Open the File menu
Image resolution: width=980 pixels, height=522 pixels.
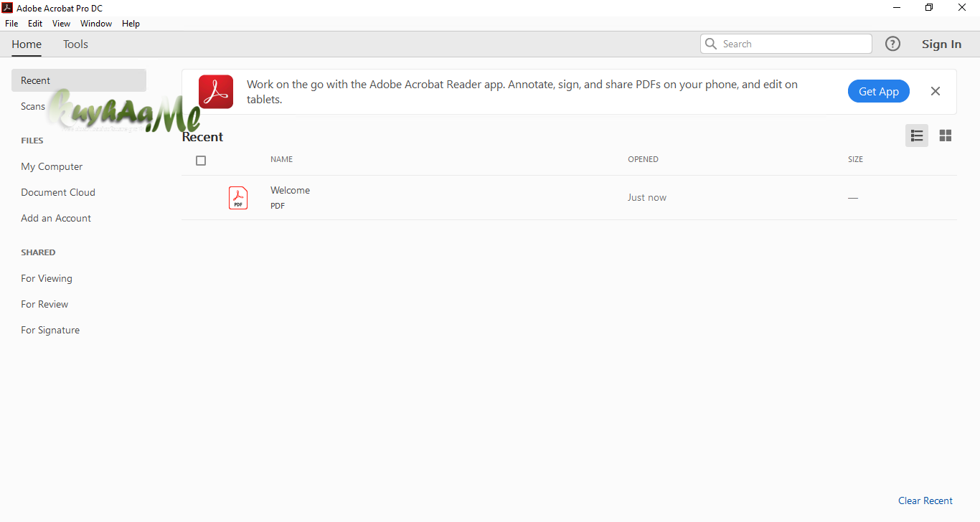(x=11, y=24)
